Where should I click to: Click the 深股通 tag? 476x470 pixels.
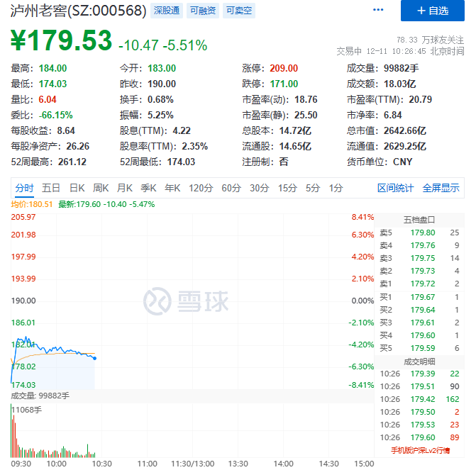pos(167,11)
